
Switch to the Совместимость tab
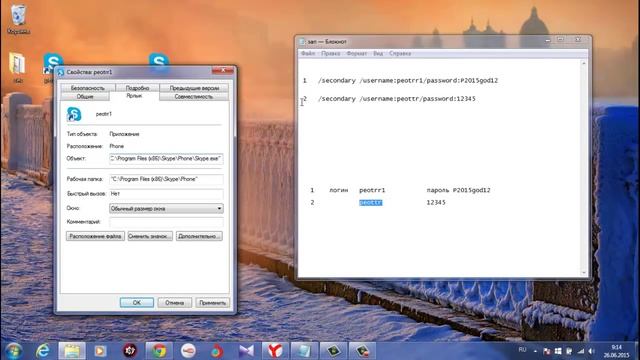[194, 97]
